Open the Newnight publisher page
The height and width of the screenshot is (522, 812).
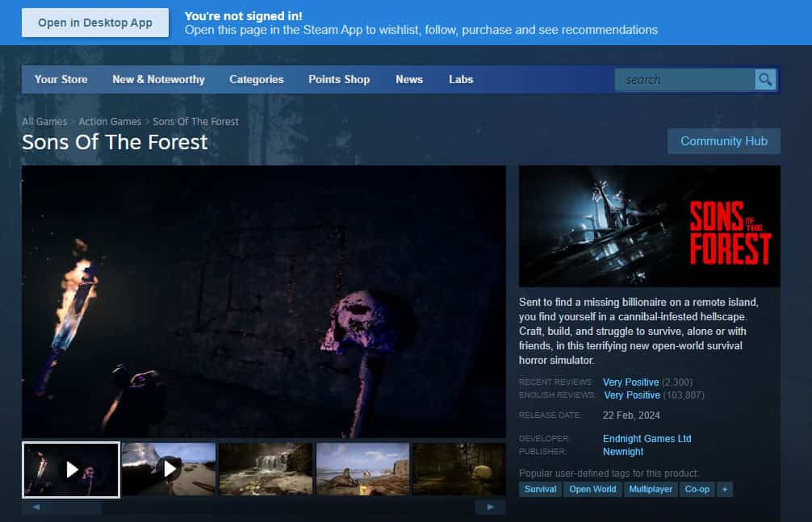623,452
